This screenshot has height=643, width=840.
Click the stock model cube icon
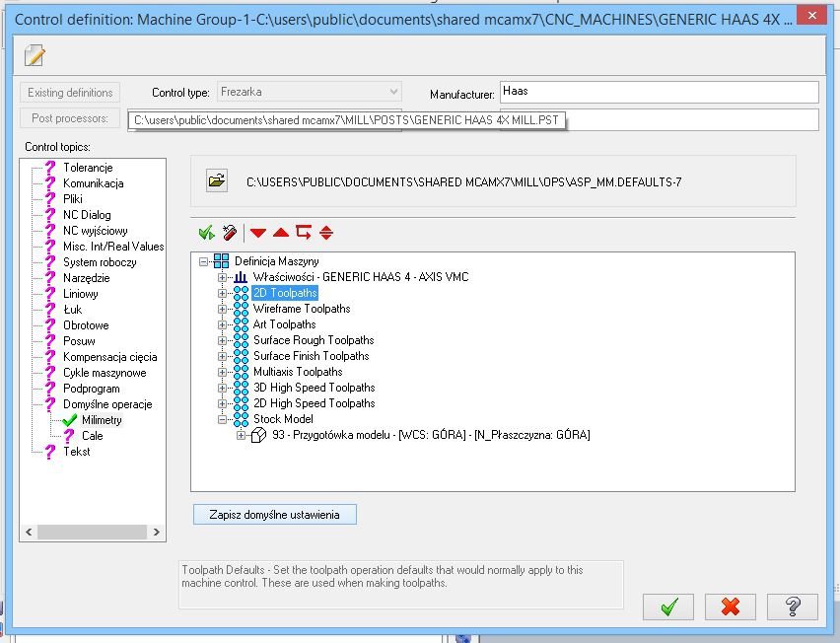pos(258,435)
